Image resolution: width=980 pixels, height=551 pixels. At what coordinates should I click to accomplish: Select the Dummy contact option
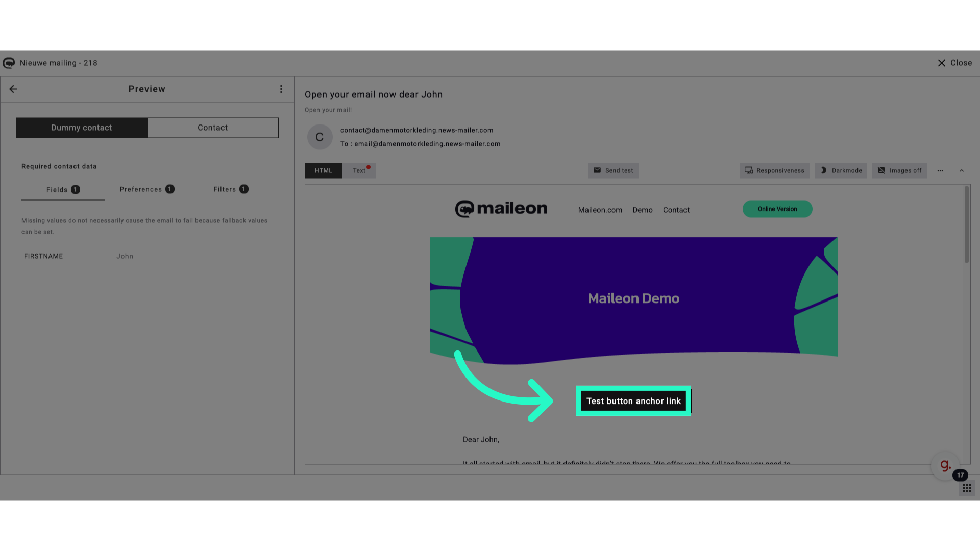tap(82, 128)
